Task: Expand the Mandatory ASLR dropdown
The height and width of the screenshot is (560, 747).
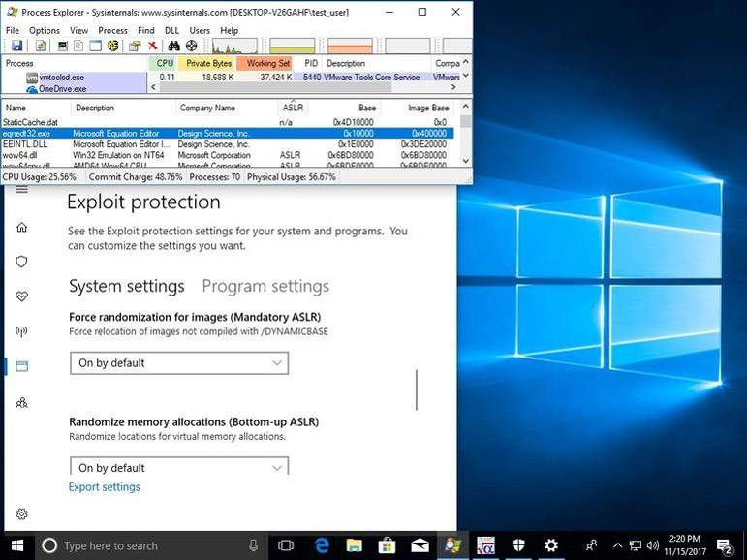Action: point(179,363)
